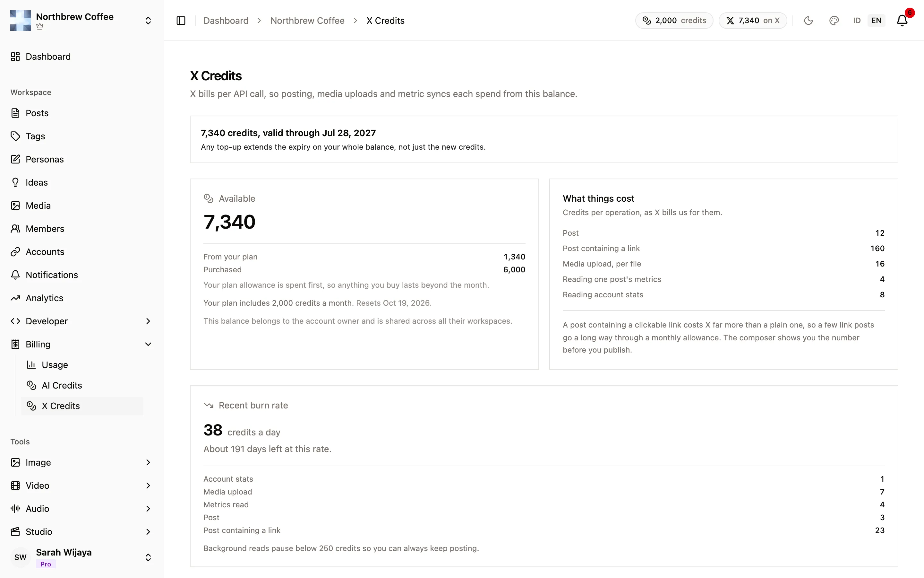
Task: Expand the Image tools section
Action: click(x=81, y=462)
